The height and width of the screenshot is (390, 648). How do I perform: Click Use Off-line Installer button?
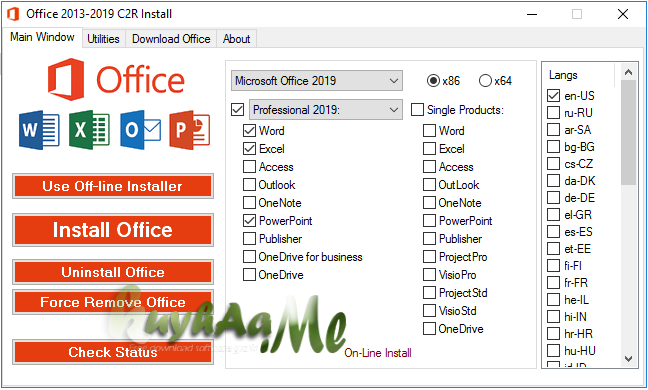coord(113,186)
